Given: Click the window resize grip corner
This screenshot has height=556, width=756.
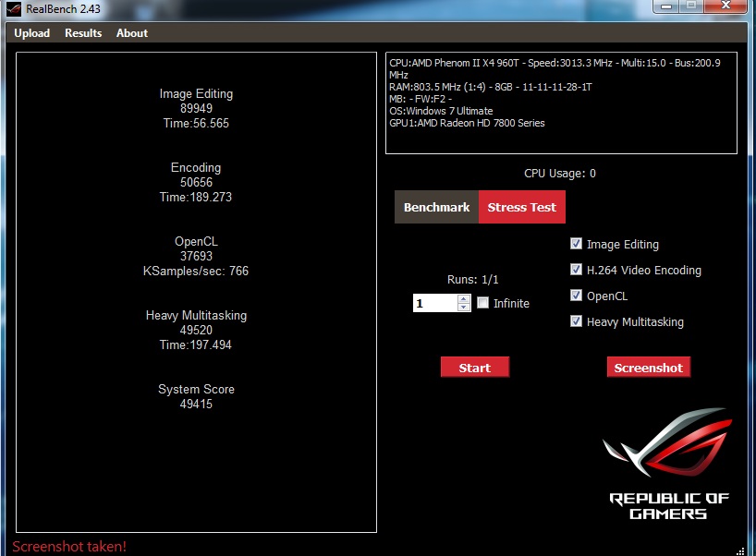Looking at the screenshot, I should [740, 551].
